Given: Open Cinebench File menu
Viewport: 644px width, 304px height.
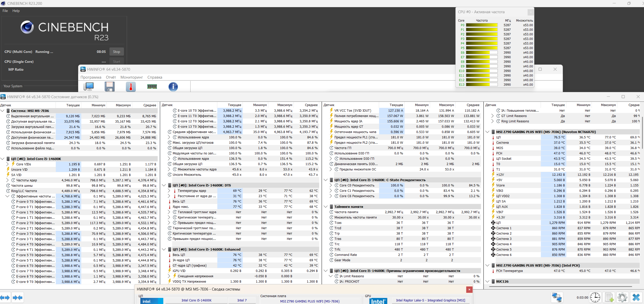Looking at the screenshot, I should point(5,11).
